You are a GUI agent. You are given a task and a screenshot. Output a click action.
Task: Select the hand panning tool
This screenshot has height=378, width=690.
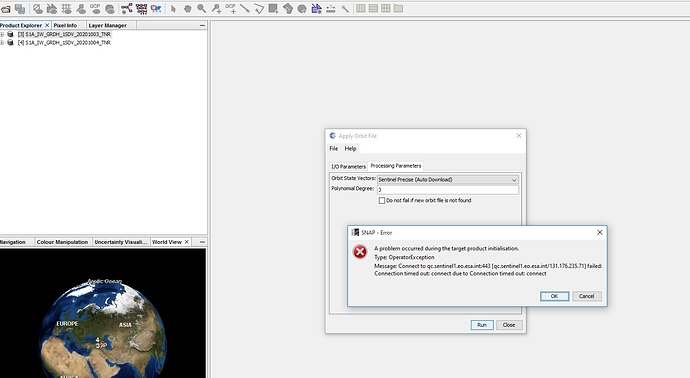point(187,8)
